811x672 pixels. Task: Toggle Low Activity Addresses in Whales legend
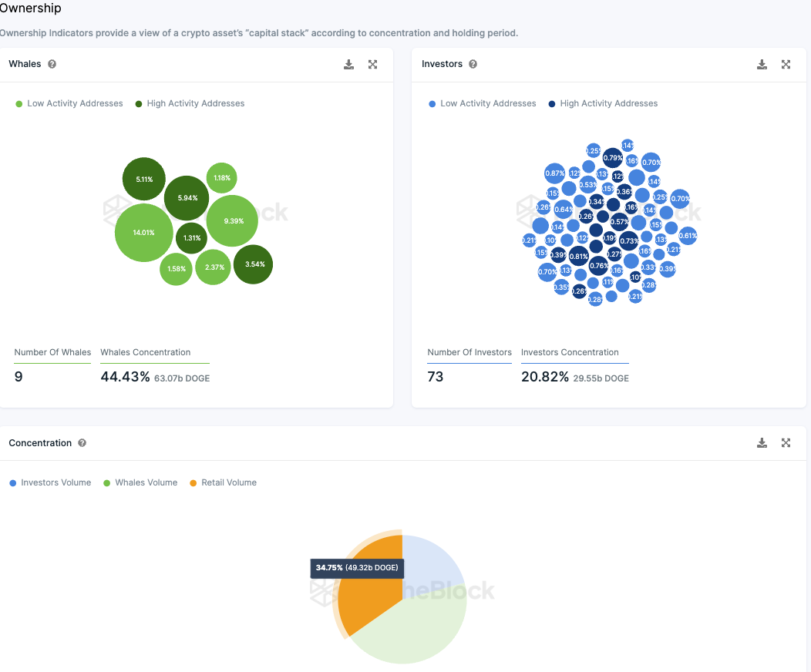[x=69, y=103]
